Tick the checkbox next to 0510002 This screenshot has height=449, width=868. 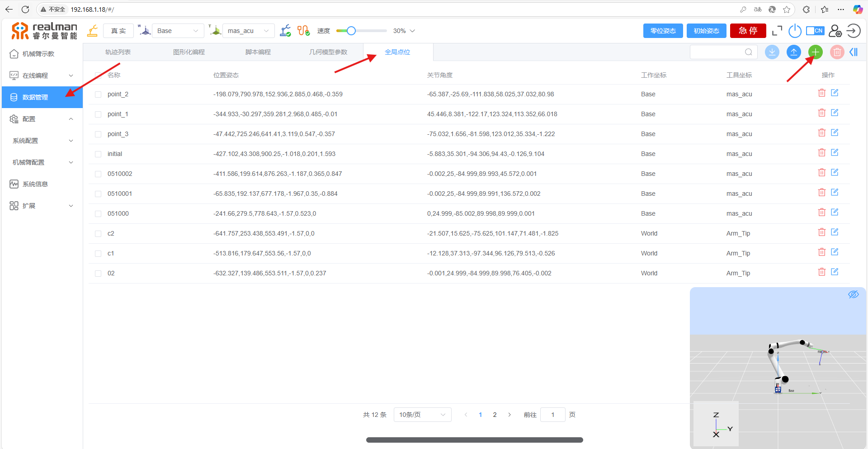98,174
